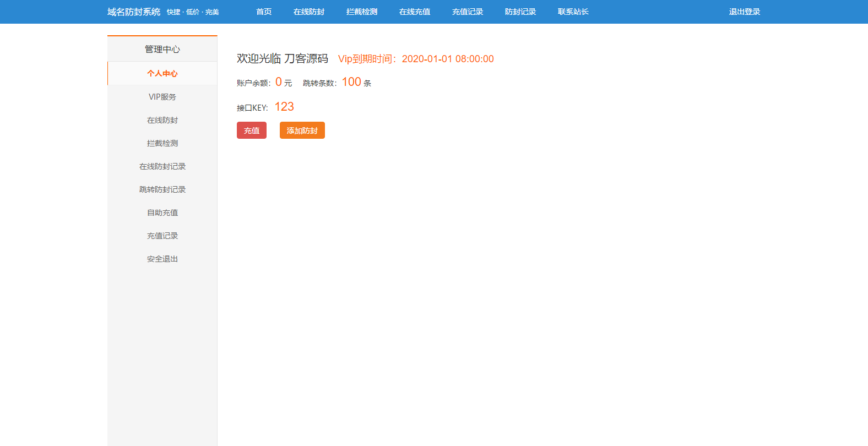Click the 跳转条数 value 100
This screenshot has width=868, height=446.
point(351,82)
